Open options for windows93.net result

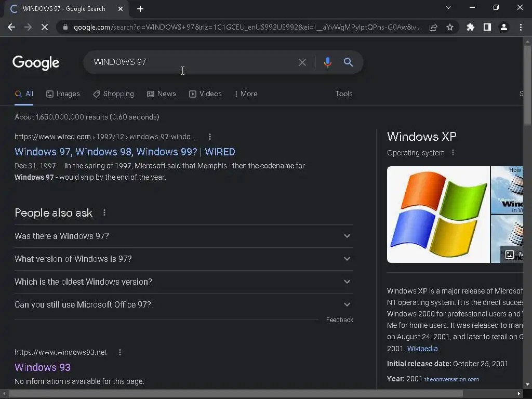120,353
